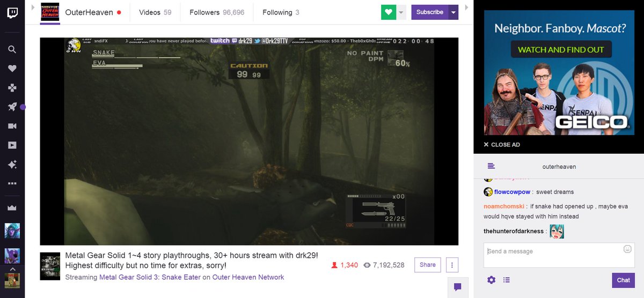Click flowcowpow username in chat

click(x=513, y=192)
